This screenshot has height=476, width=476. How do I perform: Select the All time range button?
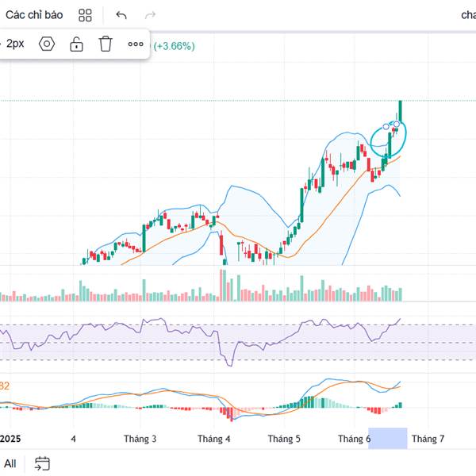(x=10, y=463)
